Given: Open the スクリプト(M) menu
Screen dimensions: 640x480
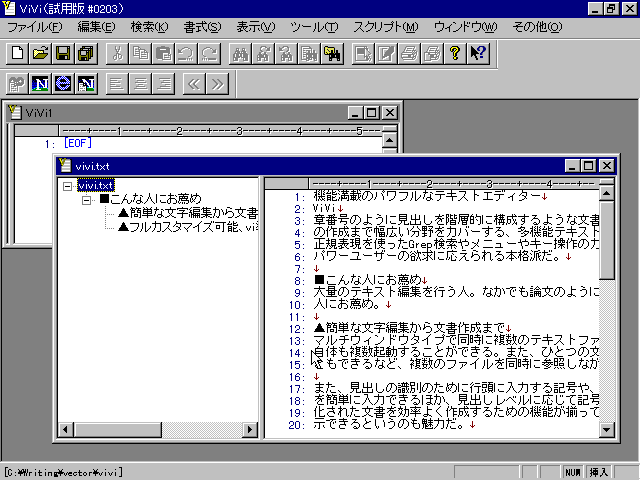Looking at the screenshot, I should tap(386, 27).
